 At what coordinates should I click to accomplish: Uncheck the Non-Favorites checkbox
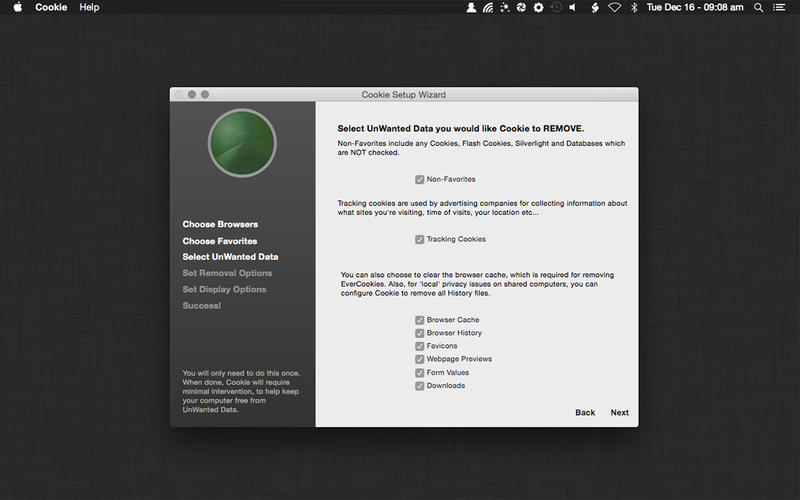419,180
